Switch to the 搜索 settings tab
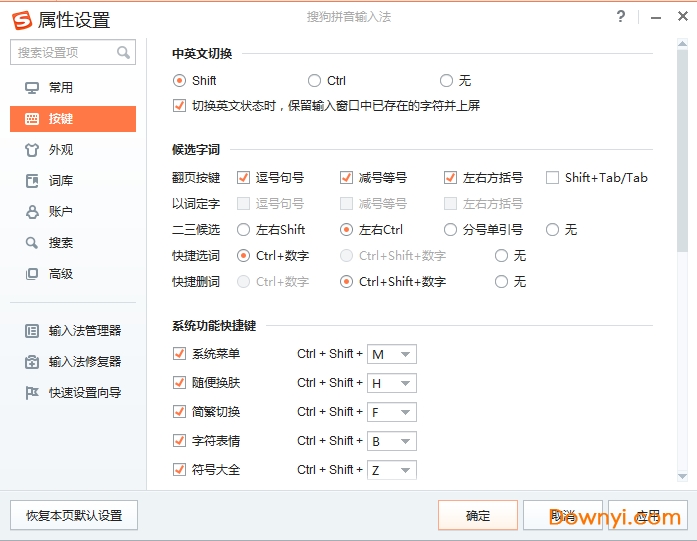 (60, 243)
